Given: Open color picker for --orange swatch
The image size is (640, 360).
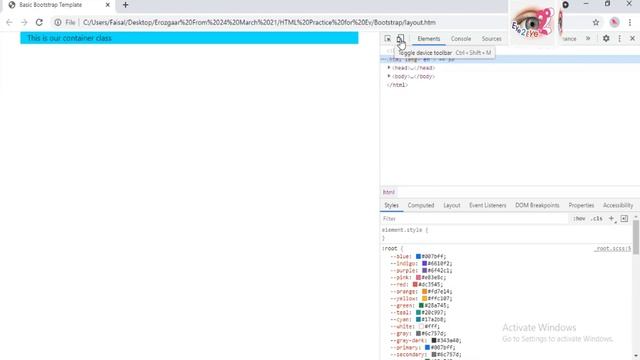Looking at the screenshot, I should [x=424, y=291].
